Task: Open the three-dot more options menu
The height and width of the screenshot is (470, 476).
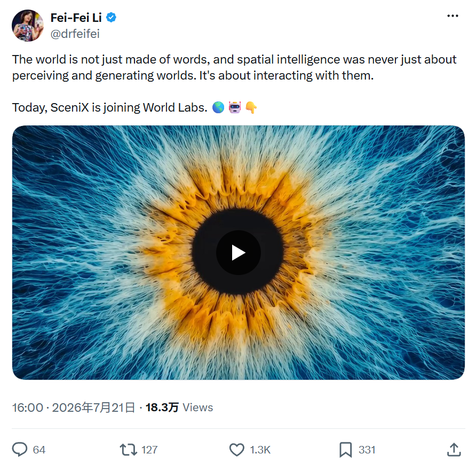Action: point(453,16)
